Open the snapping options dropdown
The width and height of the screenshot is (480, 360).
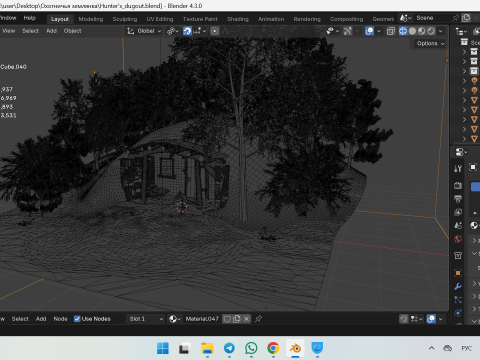(x=199, y=31)
